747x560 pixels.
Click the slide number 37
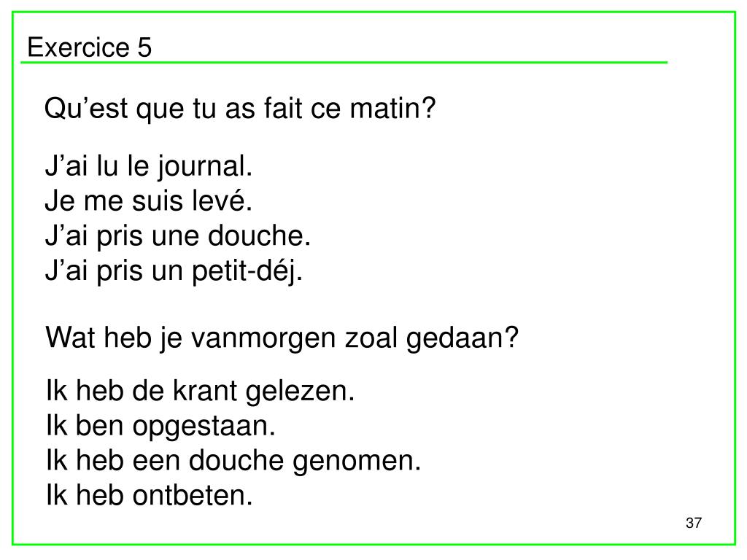(694, 523)
